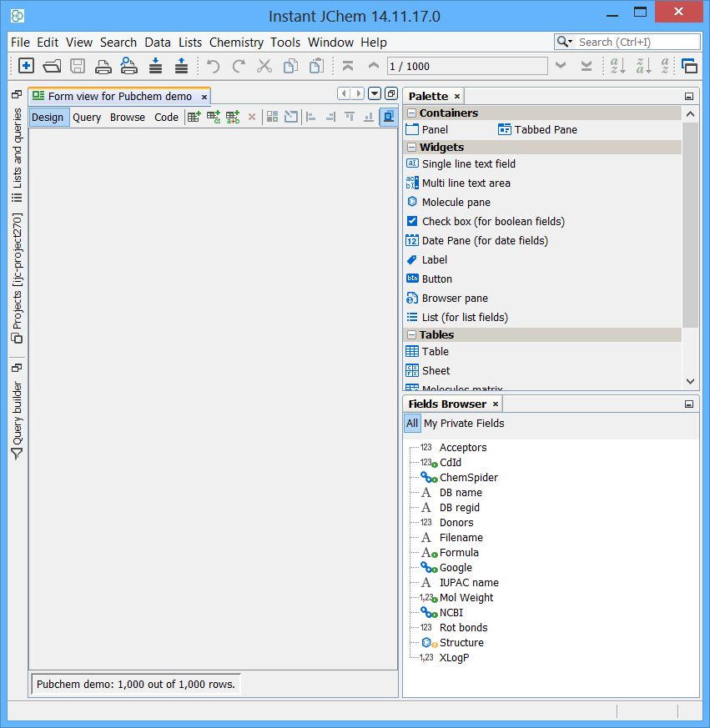Screen dimensions: 710x728
Task: Open My Private Fields in Fields Browser
Action: coord(463,423)
